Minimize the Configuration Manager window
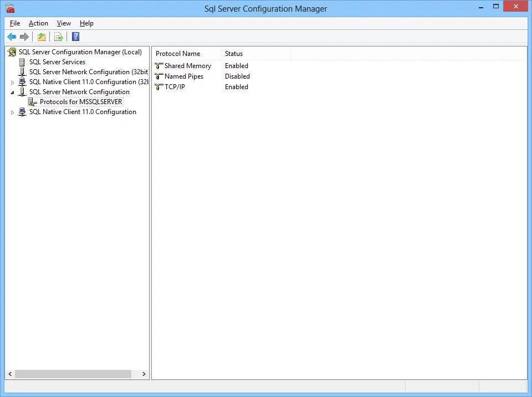The height and width of the screenshot is (397, 532). [x=481, y=7]
